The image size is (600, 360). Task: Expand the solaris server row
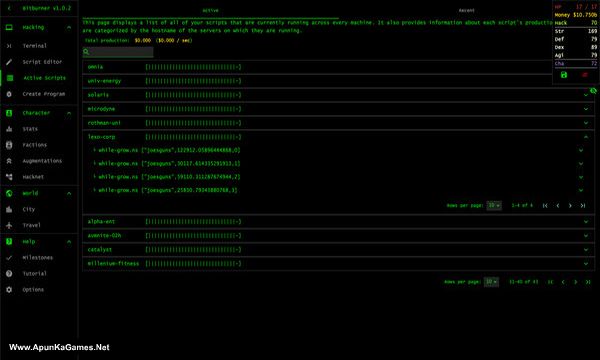coord(338,95)
